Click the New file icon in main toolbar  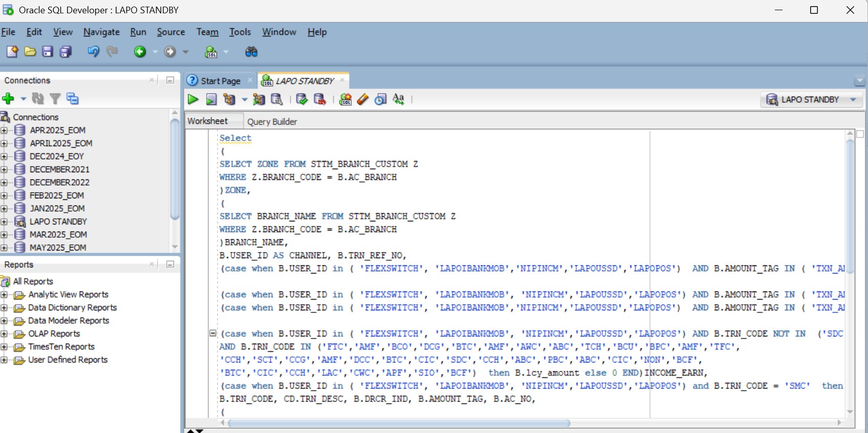pos(12,52)
